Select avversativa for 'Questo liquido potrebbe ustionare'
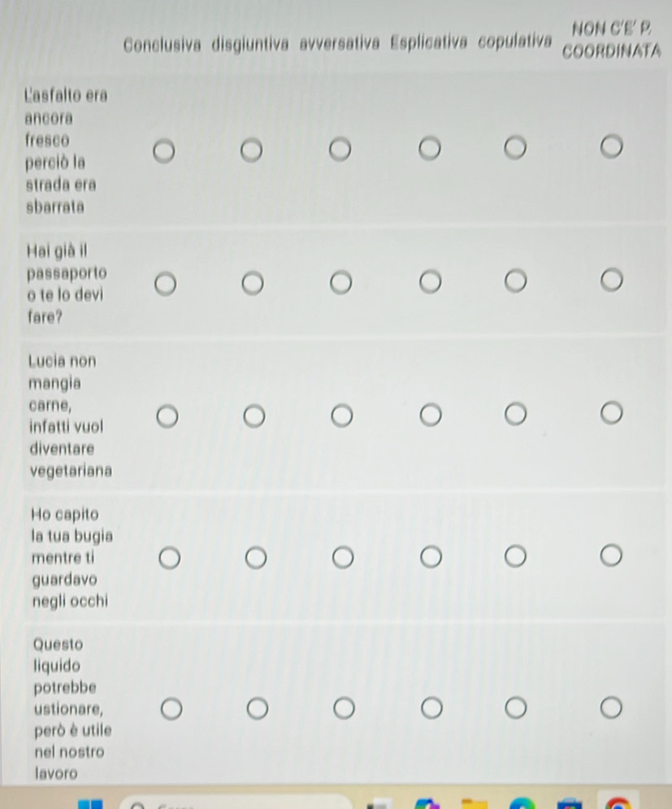The image size is (672, 809). point(344,708)
